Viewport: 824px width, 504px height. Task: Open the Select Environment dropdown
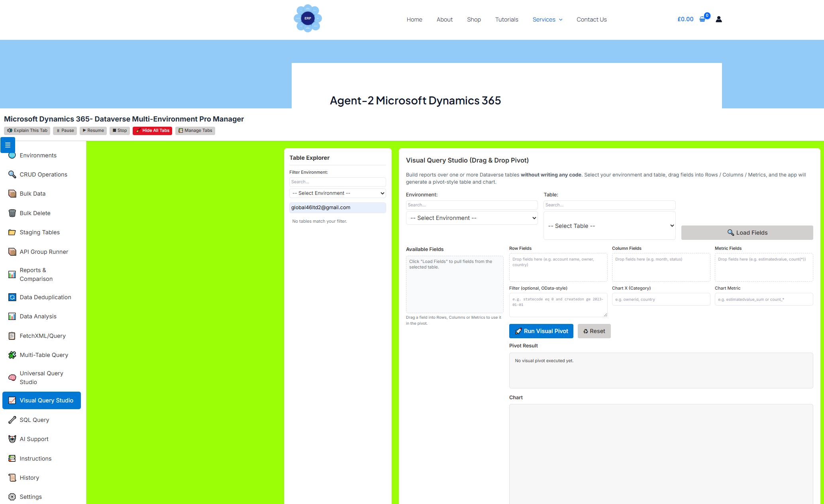click(x=471, y=218)
